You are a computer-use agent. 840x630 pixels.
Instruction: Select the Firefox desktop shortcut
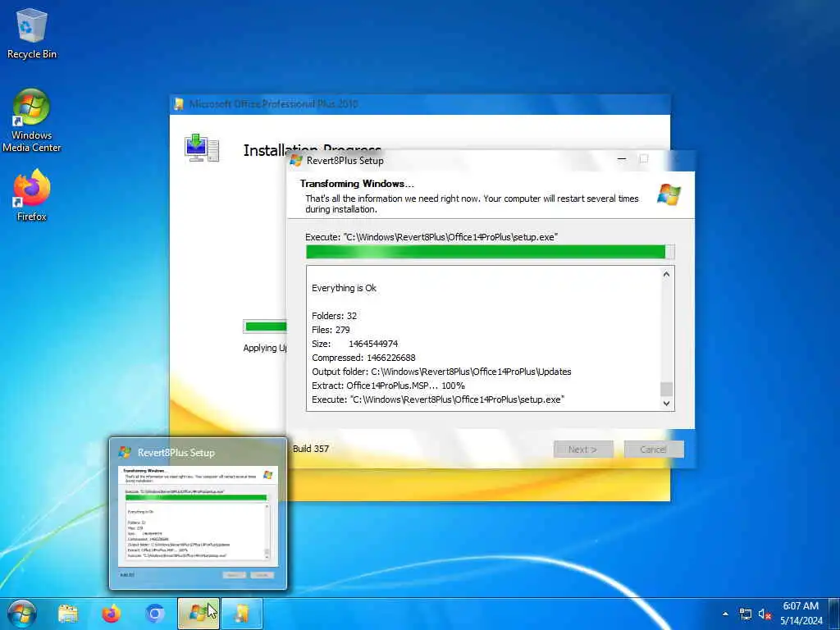[x=32, y=195]
